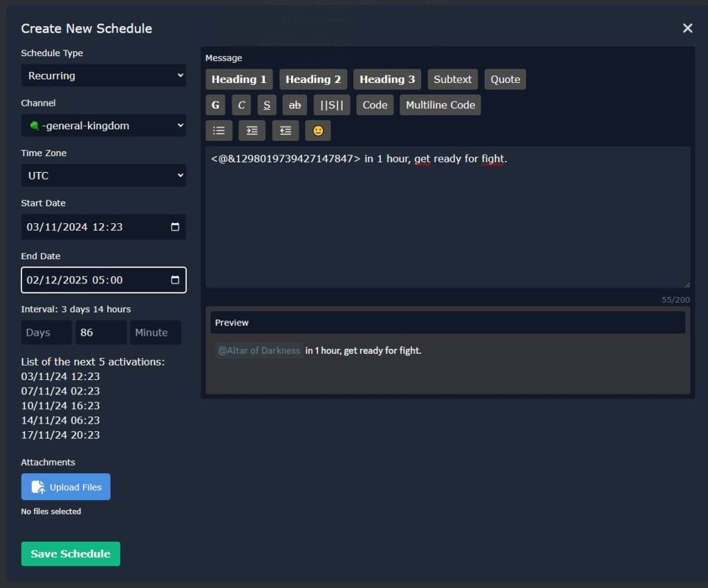Open the Channel dropdown showing general-kingdom
This screenshot has height=588, width=708.
[103, 125]
